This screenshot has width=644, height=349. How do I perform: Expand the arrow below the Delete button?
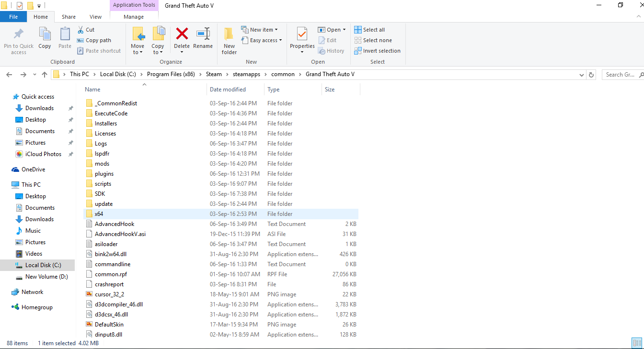point(182,52)
